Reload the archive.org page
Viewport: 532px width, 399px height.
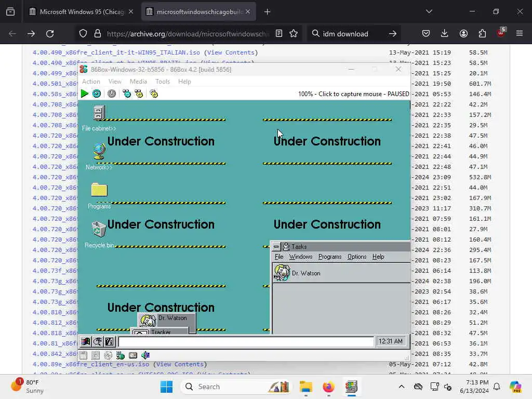[50, 34]
